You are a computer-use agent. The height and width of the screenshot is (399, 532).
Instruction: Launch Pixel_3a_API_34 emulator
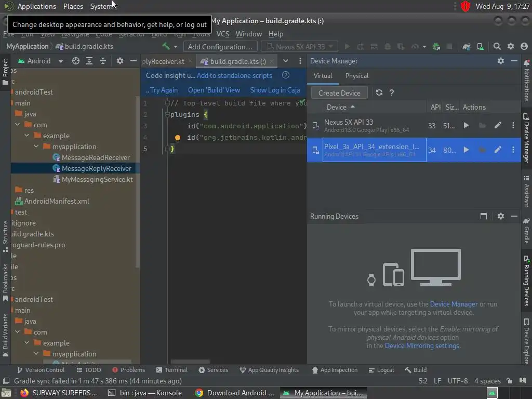click(x=466, y=150)
